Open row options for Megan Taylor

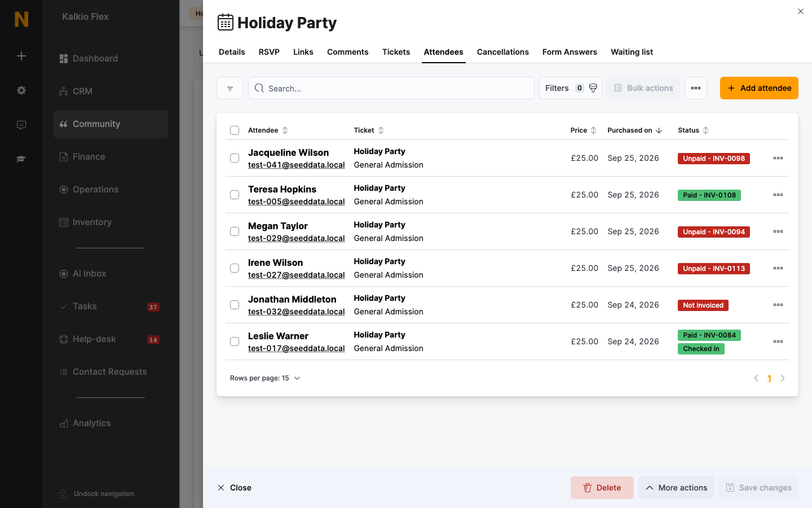[778, 231]
